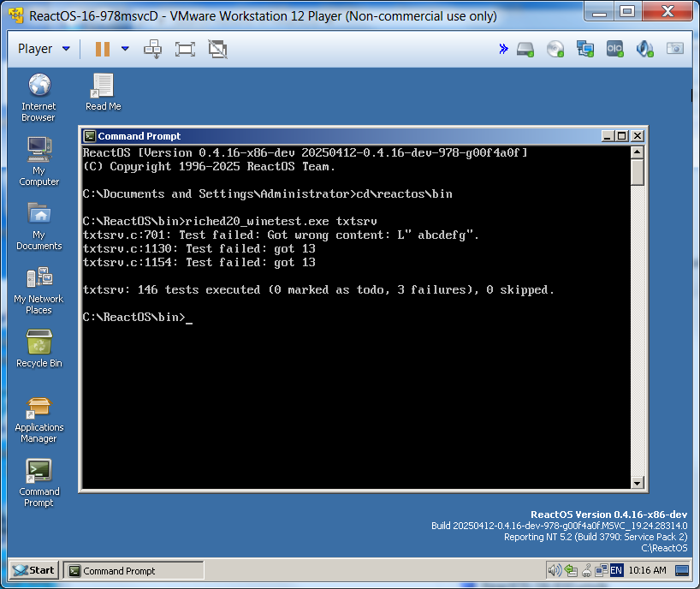
Task: Click the greyed camera device icon
Action: [x=675, y=48]
